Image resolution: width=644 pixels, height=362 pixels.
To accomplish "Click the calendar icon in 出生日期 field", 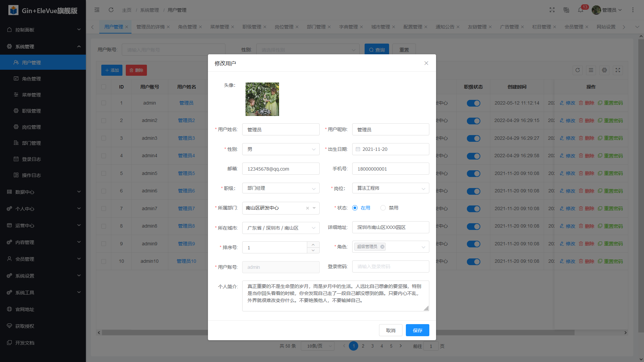I will pos(358,149).
